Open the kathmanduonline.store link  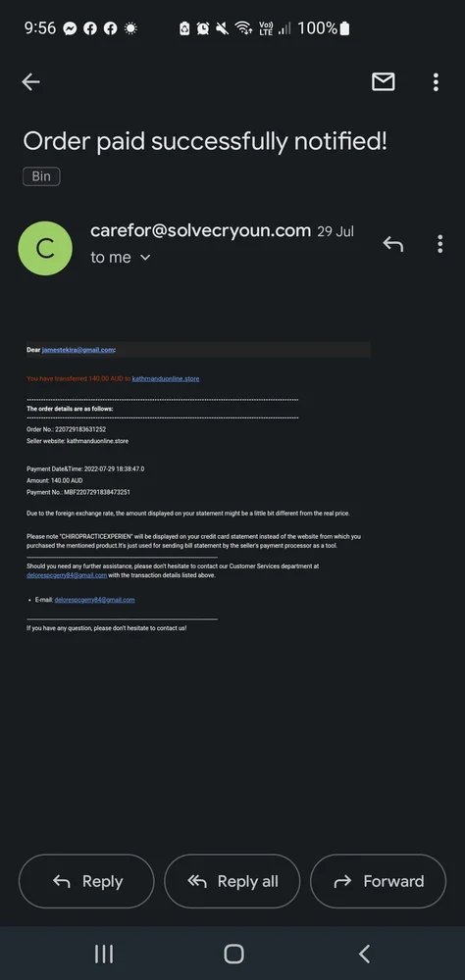[166, 378]
